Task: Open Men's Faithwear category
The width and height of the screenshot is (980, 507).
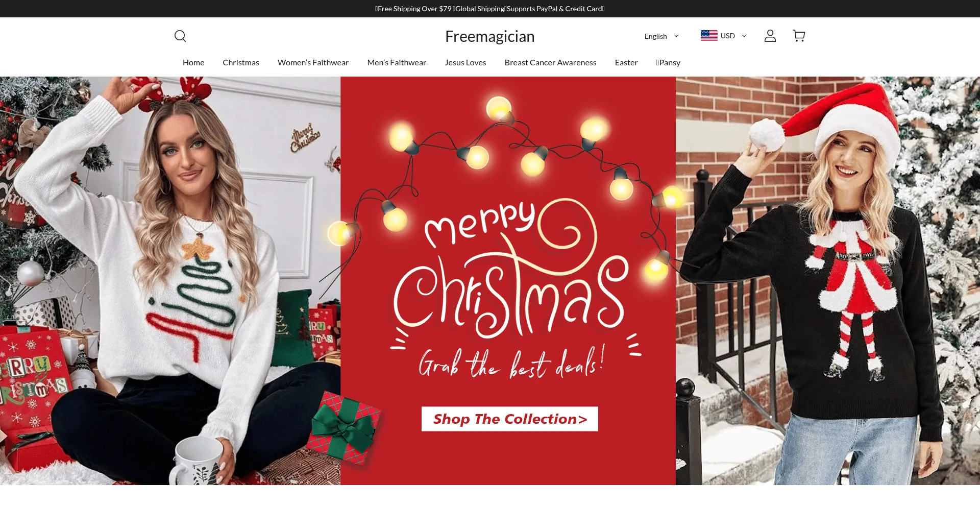Action: [397, 62]
